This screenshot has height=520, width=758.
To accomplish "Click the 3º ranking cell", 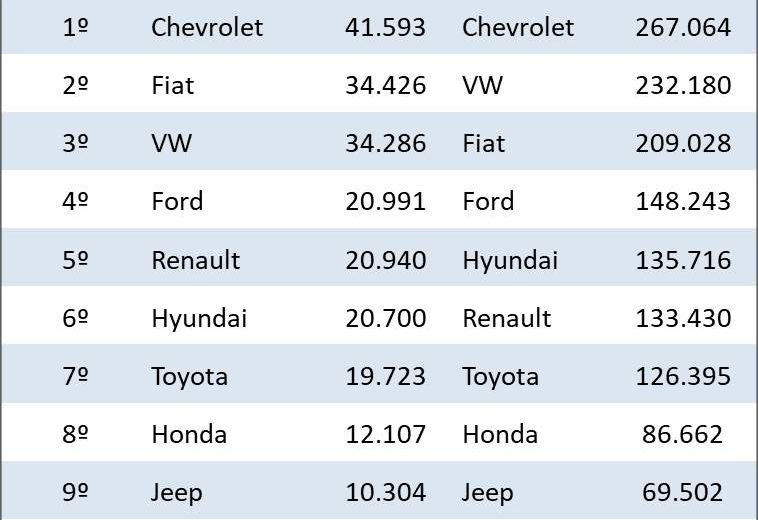I will pos(75,143).
